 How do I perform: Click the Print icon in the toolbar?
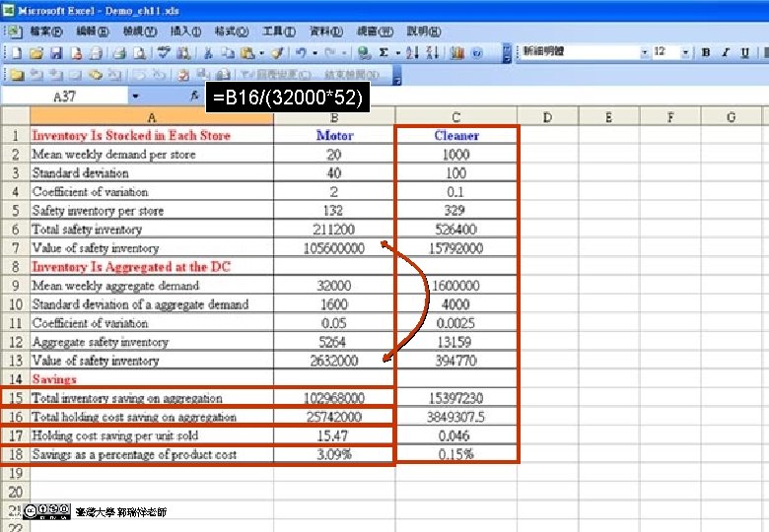tap(119, 53)
